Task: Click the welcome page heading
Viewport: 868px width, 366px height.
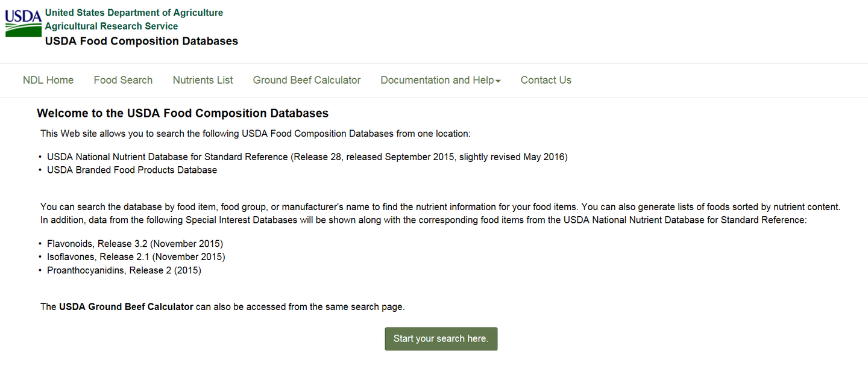Action: coord(183,113)
